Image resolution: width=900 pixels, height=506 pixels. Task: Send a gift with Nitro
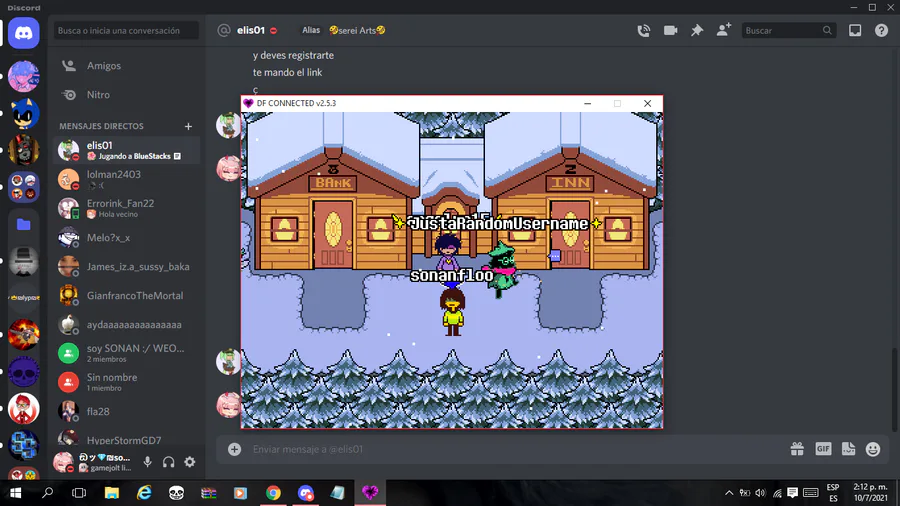pos(797,449)
